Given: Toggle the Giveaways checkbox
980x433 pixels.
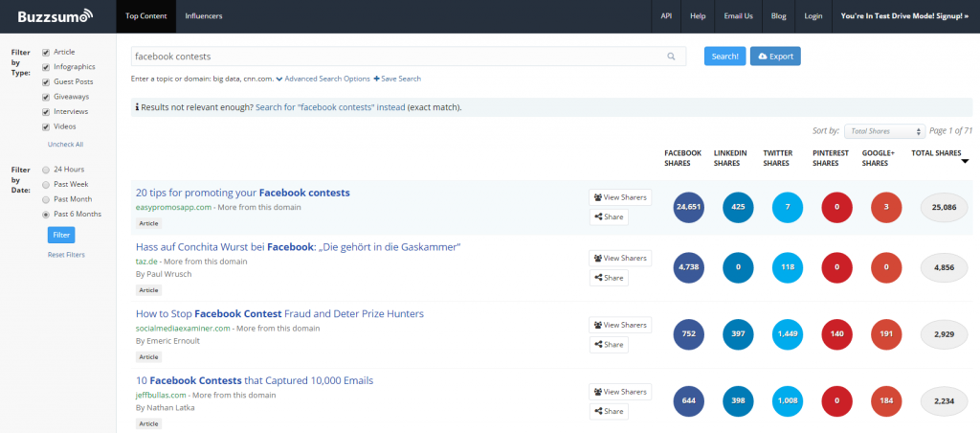Looking at the screenshot, I should [46, 97].
